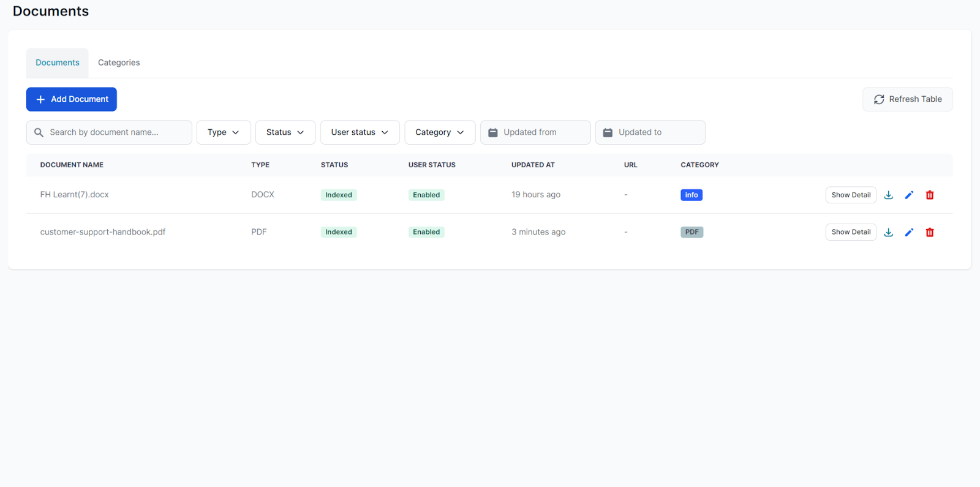Click the blue Info category badge
Screen dimensions: 980x487
pyautogui.click(x=691, y=195)
